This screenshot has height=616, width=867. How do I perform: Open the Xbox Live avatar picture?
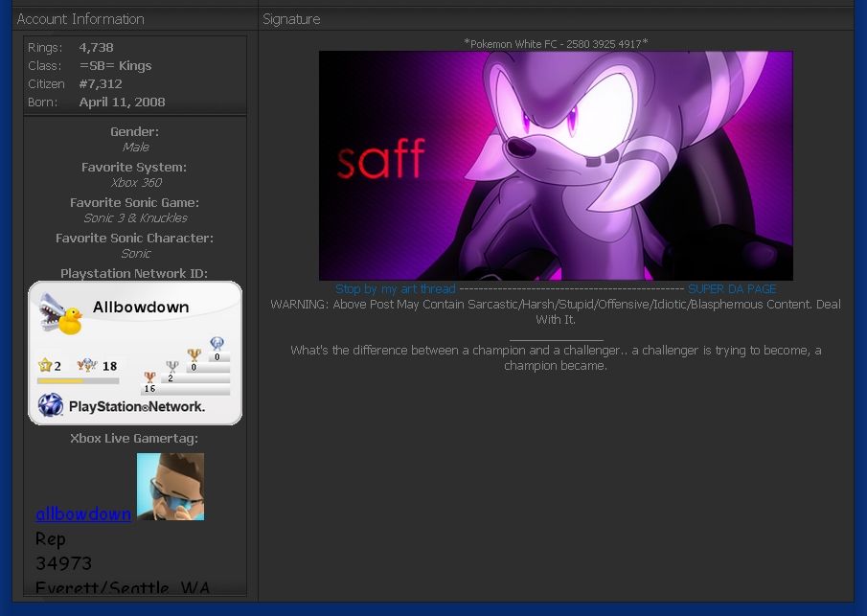point(171,487)
